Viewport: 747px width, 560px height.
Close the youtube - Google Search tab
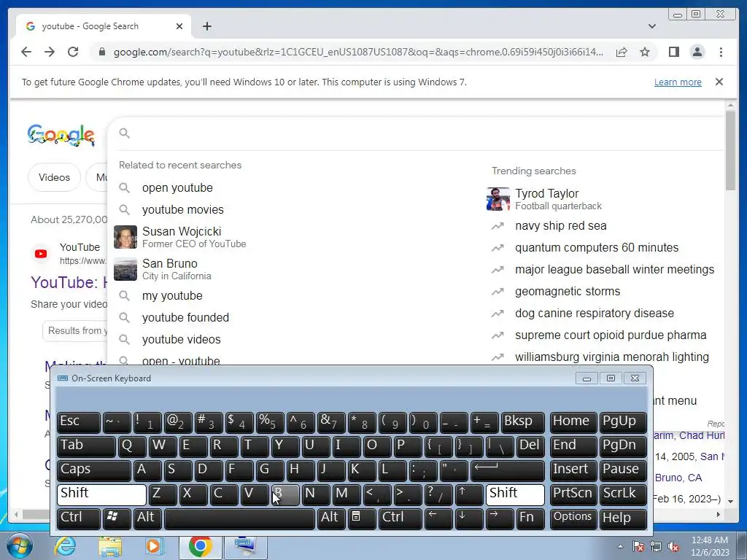179,26
